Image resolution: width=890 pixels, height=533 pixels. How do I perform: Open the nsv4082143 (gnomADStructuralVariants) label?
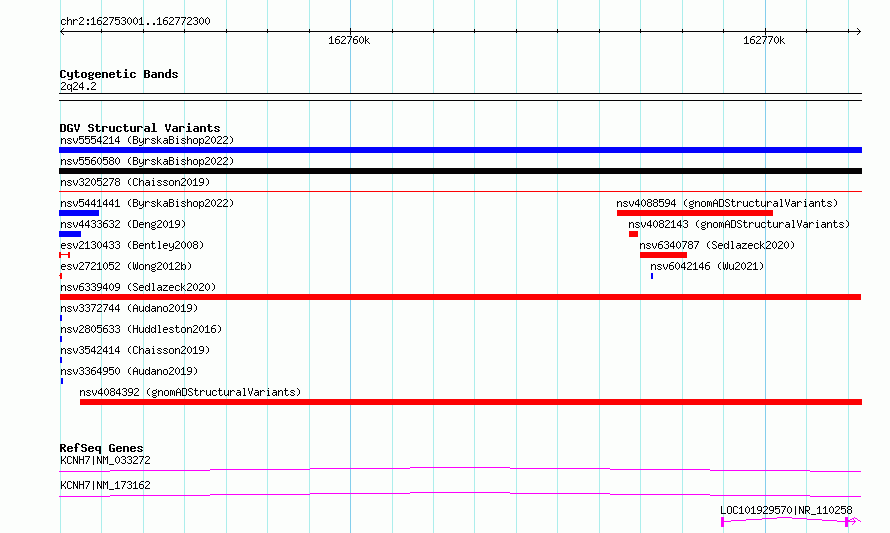(x=739, y=224)
